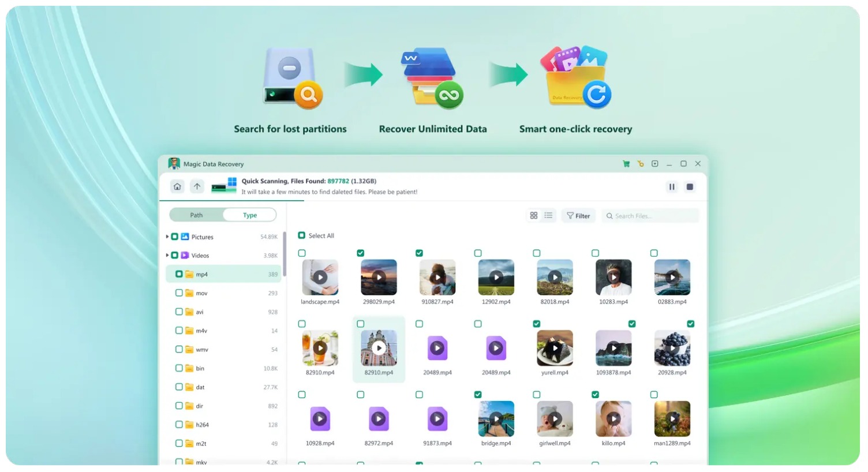This screenshot has width=868, height=472.
Task: Go up one level with the up arrow
Action: [x=197, y=186]
